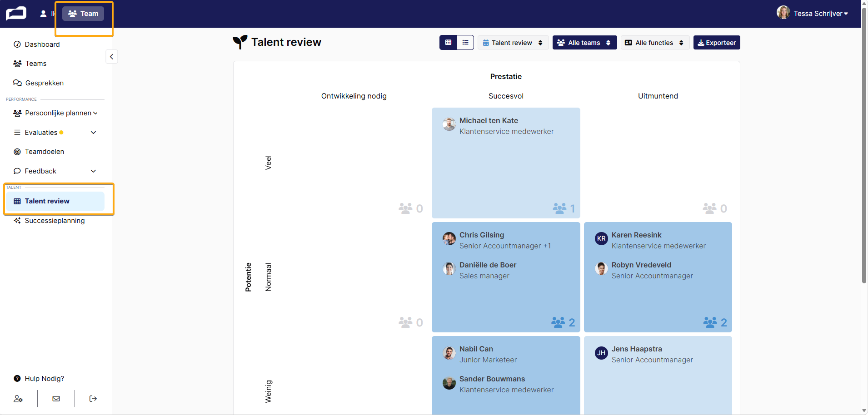Click the page vertical scrollbar
Viewport: 868px width, 415px height.
click(x=864, y=145)
